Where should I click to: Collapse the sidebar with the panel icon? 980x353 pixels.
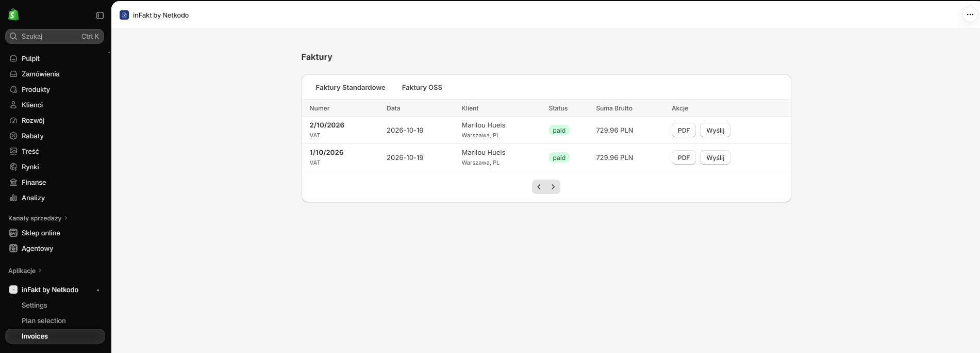[100, 15]
